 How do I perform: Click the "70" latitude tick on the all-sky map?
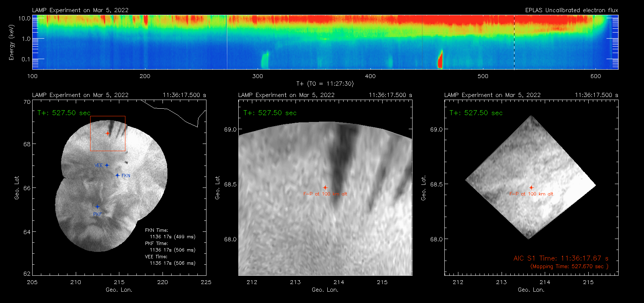click(x=27, y=102)
